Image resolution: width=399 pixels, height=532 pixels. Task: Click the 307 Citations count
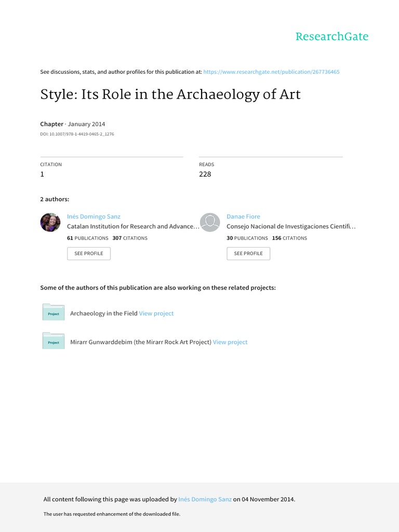130,238
